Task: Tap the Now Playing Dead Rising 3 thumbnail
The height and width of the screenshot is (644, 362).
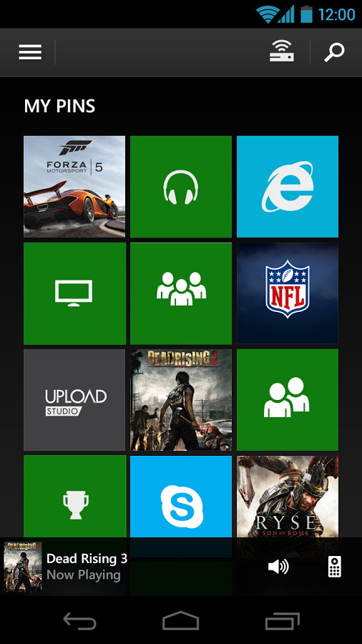Action: pos(23,567)
